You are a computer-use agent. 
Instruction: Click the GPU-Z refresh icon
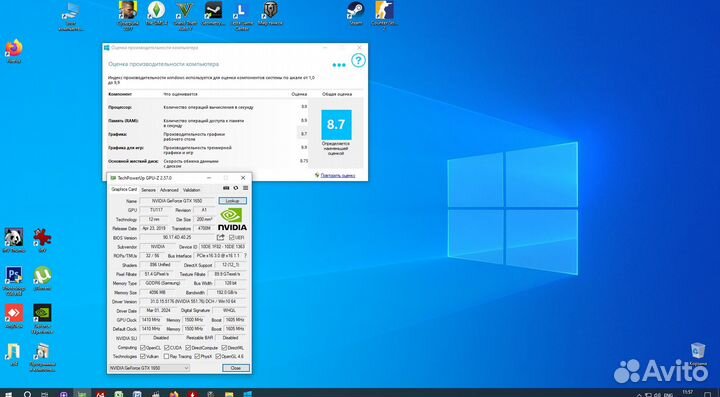236,188
